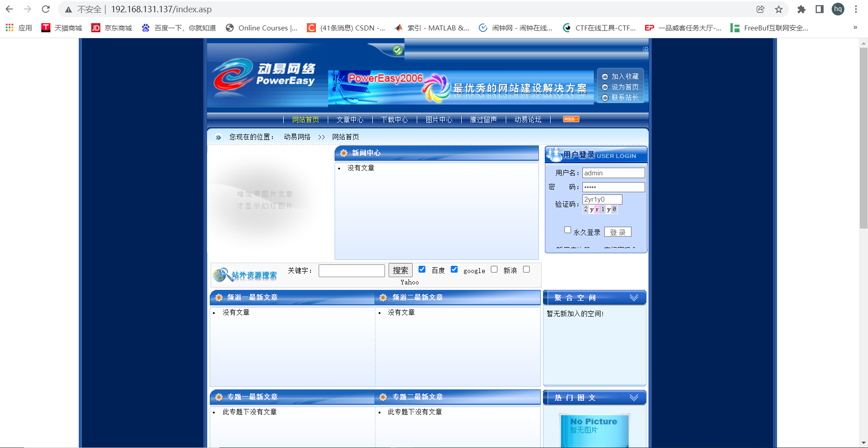Enable the 永久登录 checkbox

coord(568,230)
